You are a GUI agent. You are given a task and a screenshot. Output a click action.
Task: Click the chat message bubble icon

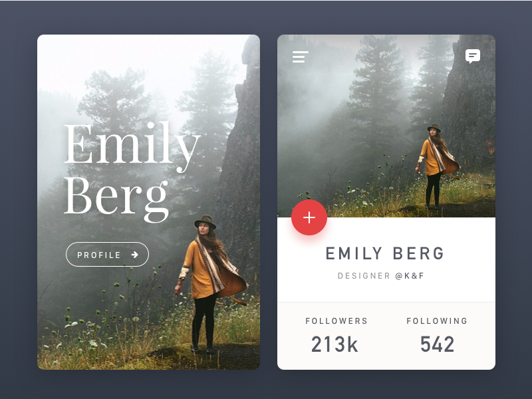(x=473, y=57)
